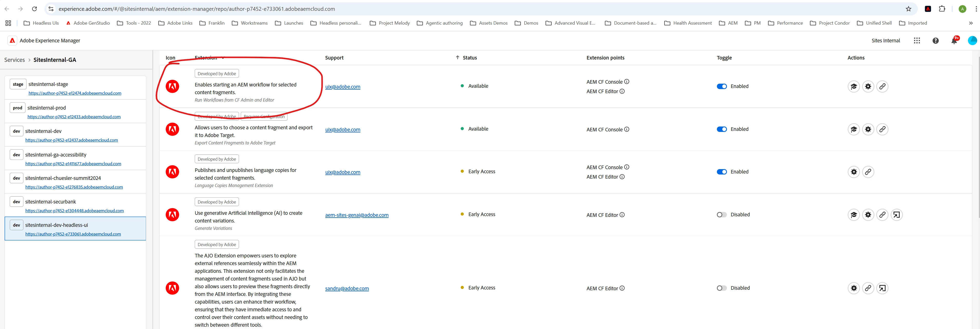Viewport: 980px width, 329px height.
Task: Click the help question mark icon
Action: tap(935, 41)
